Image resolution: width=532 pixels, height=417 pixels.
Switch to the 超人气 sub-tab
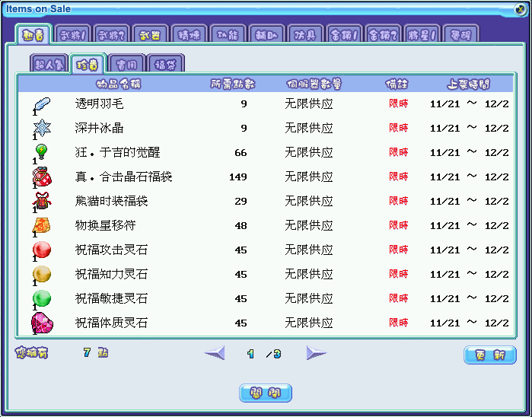(49, 64)
